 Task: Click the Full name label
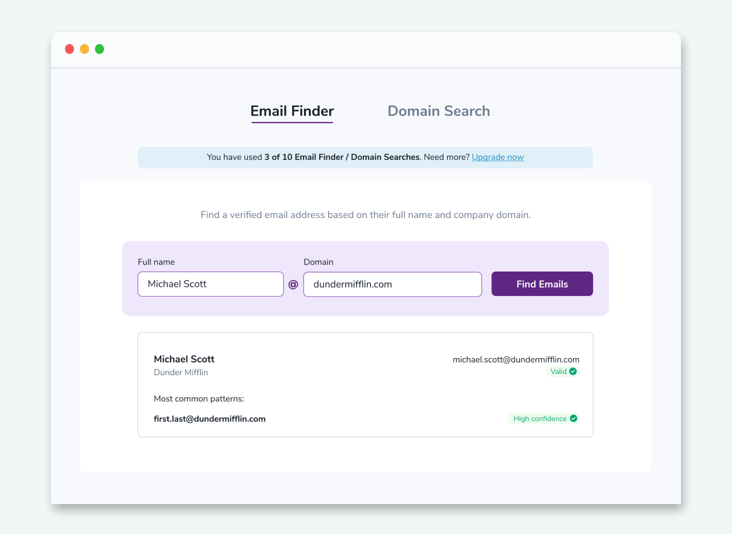(156, 262)
